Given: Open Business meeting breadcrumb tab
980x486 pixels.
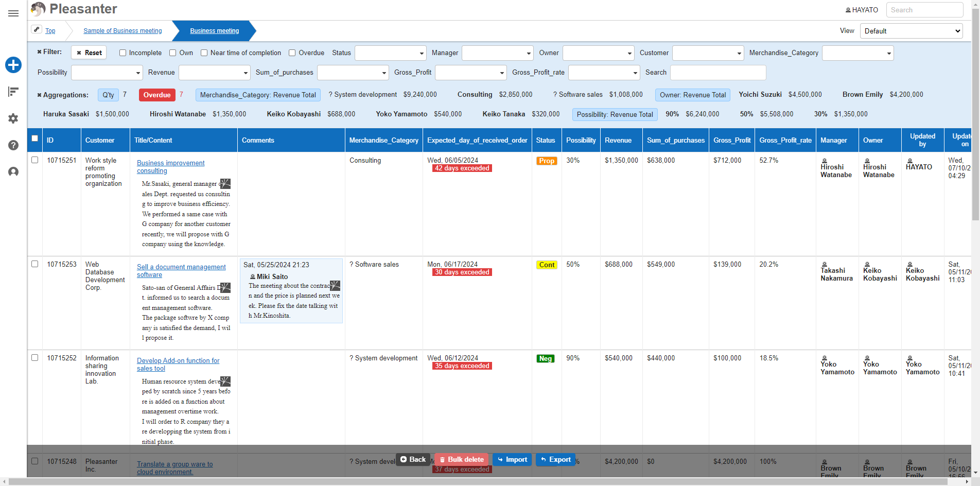Looking at the screenshot, I should (215, 31).
